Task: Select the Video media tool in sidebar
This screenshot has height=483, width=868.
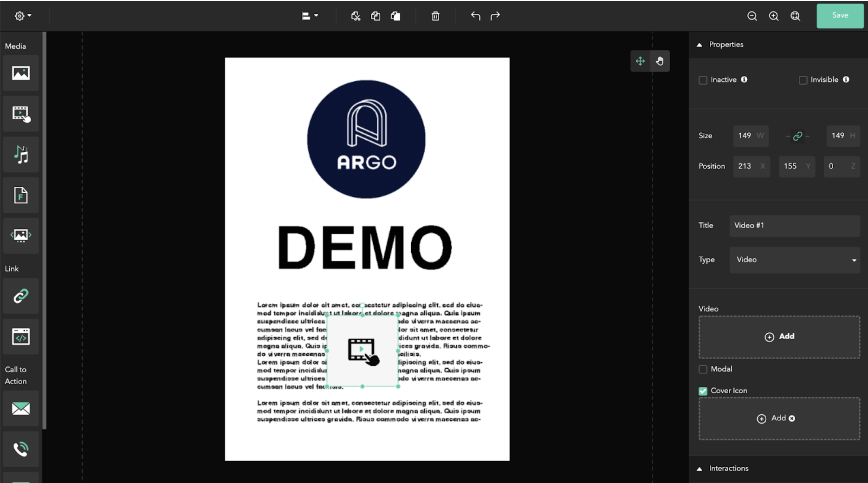Action: 21,114
